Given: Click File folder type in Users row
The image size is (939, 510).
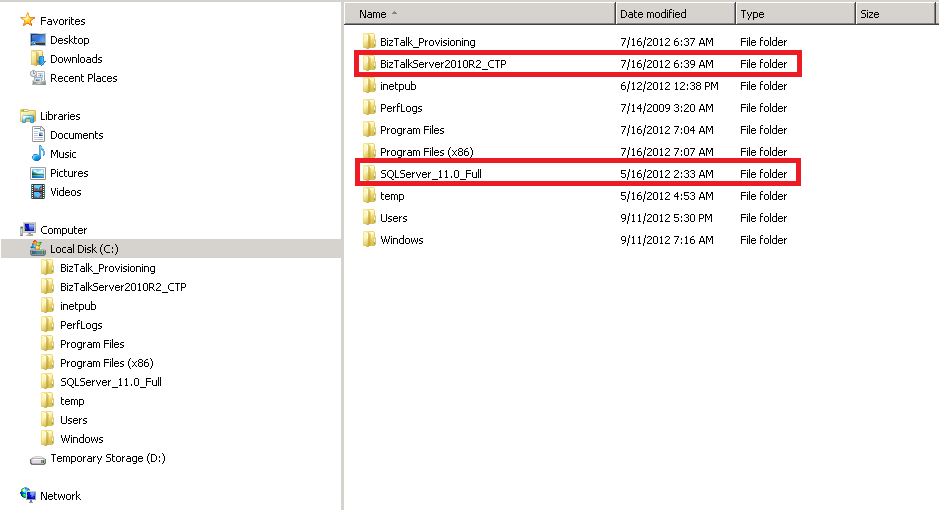Looking at the screenshot, I should point(764,218).
